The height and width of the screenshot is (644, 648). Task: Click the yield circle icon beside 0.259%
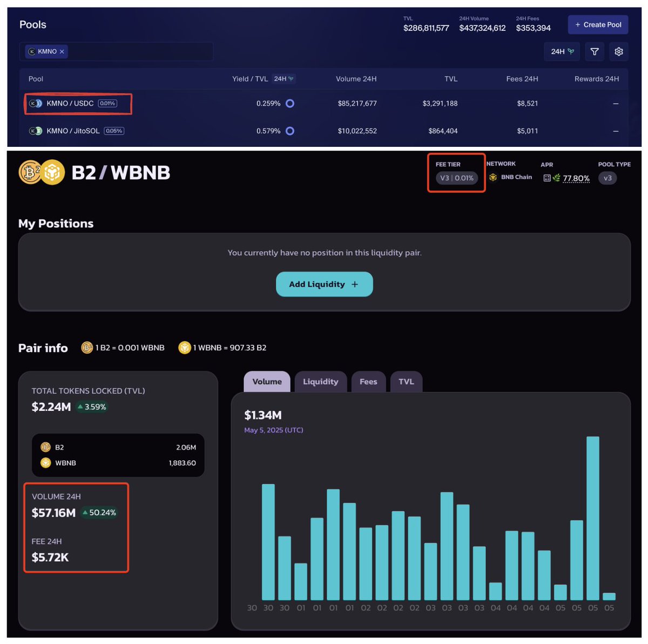pyautogui.click(x=290, y=103)
